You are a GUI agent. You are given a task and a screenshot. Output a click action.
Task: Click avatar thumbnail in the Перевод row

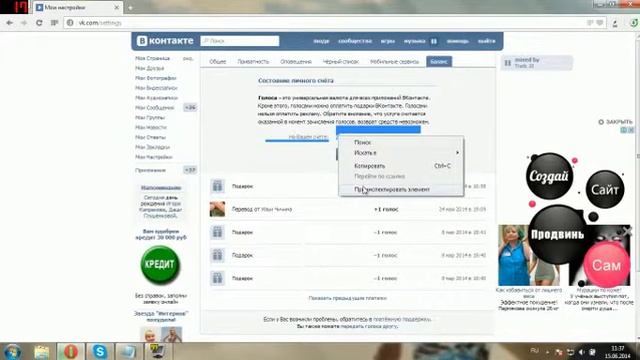217,209
